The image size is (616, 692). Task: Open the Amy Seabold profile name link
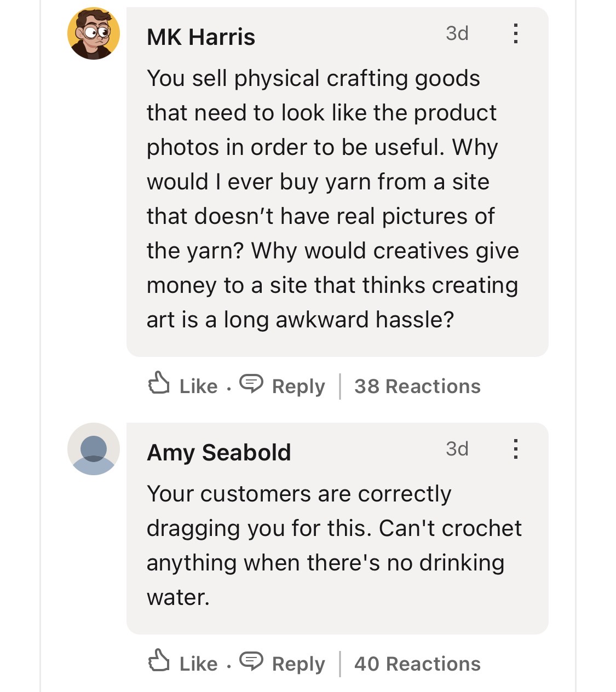[x=219, y=453]
